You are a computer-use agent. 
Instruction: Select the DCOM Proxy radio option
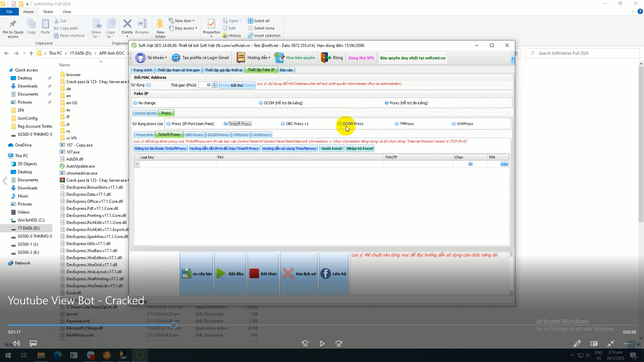(340, 124)
